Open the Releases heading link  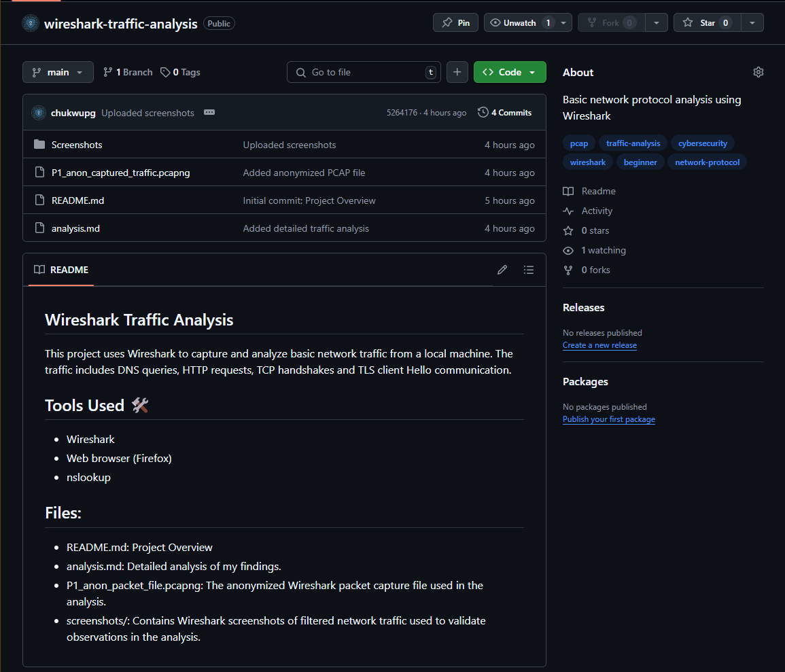[583, 308]
